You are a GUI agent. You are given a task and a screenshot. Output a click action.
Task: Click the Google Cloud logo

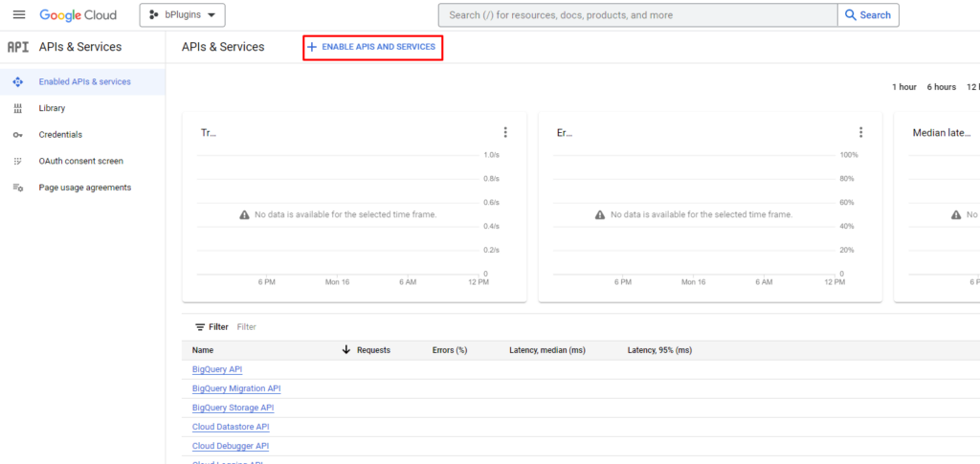(78, 15)
